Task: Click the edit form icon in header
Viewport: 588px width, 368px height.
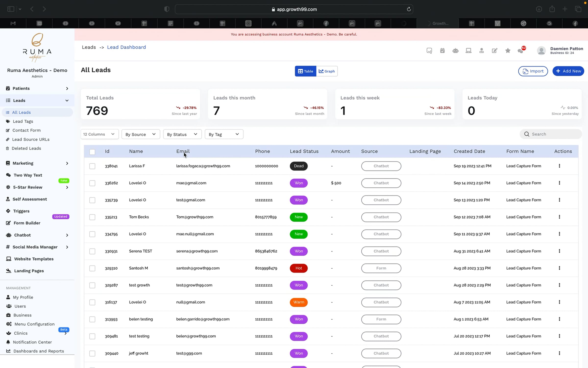Action: 495,51
